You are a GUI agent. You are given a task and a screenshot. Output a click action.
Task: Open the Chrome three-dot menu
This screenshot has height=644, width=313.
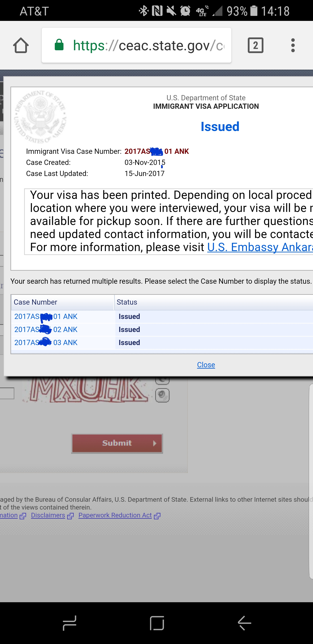[293, 45]
